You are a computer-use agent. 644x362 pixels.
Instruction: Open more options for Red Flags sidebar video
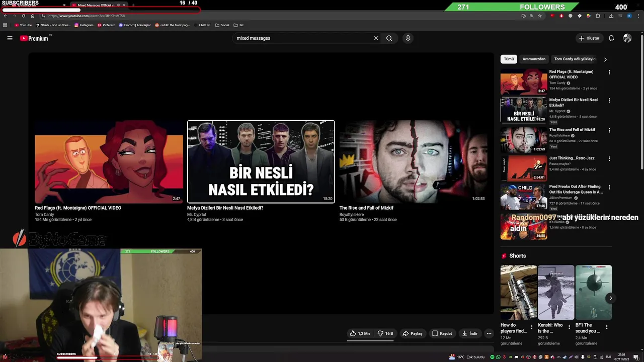point(609,72)
